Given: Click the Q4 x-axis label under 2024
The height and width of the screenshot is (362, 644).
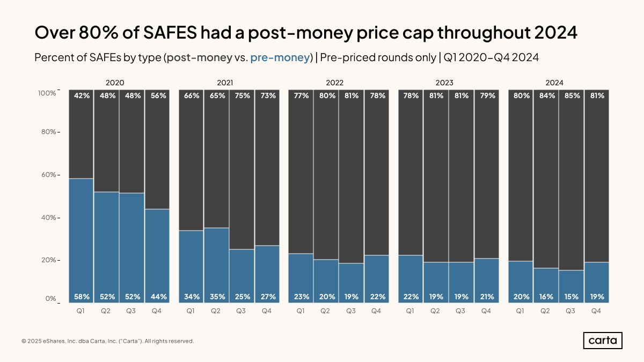Looking at the screenshot, I should [596, 311].
